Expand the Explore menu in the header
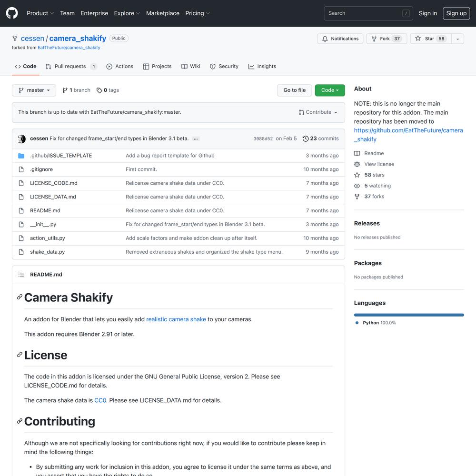Image resolution: width=476 pixels, height=476 pixels. pos(127,13)
